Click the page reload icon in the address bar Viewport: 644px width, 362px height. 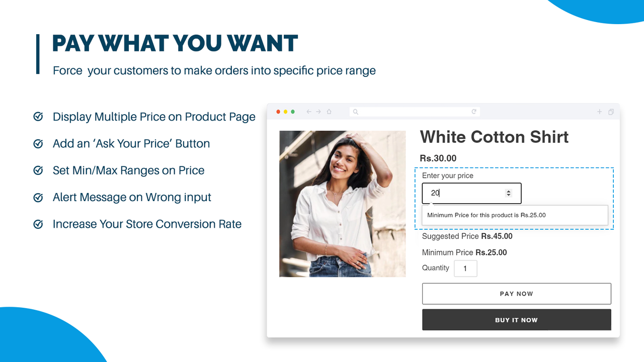pyautogui.click(x=473, y=112)
